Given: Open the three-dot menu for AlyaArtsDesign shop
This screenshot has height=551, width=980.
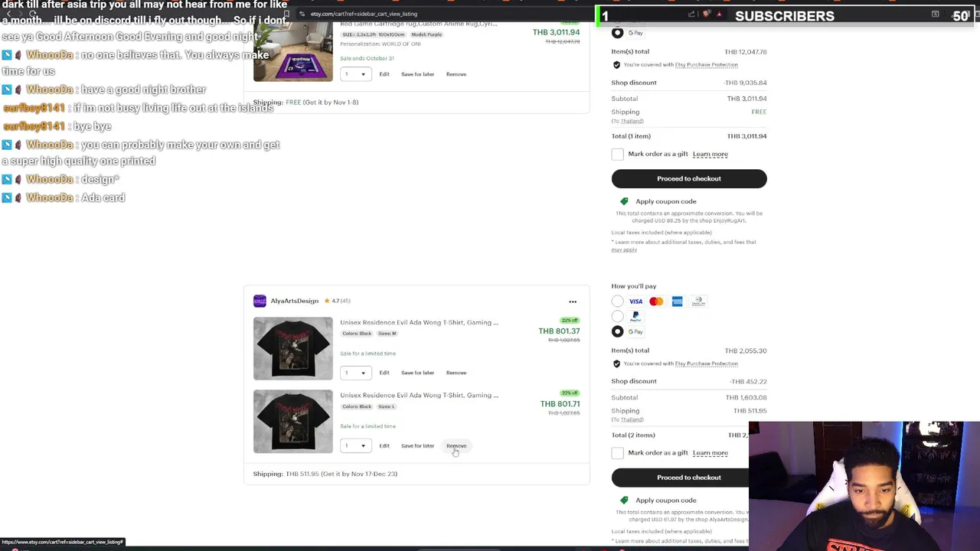Looking at the screenshot, I should (573, 302).
